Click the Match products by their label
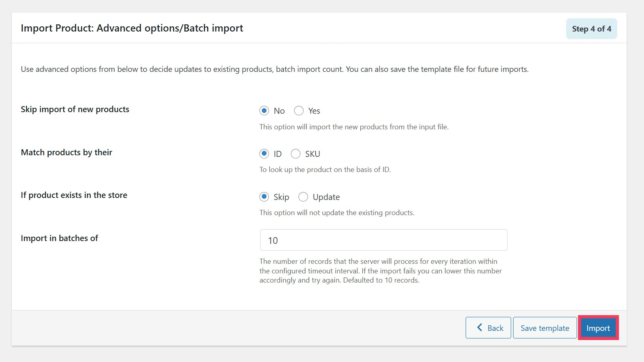Image resolution: width=644 pixels, height=362 pixels. click(66, 152)
